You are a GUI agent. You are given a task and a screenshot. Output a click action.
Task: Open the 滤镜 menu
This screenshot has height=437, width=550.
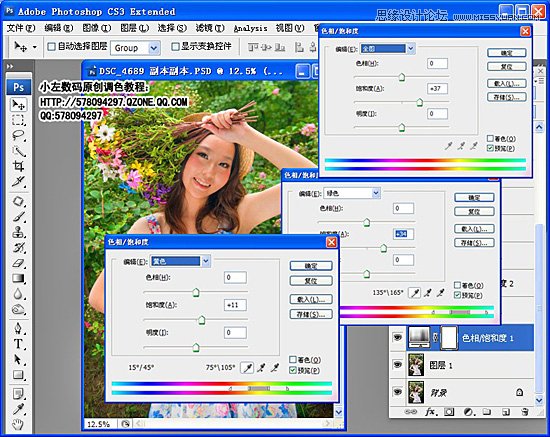click(x=210, y=28)
